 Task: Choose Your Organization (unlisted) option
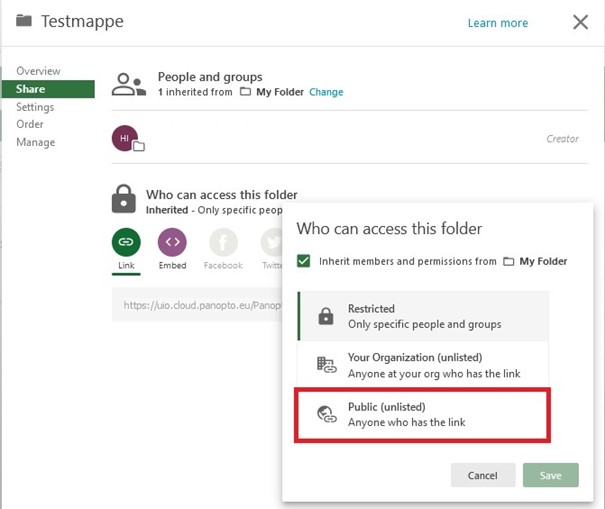(x=423, y=365)
